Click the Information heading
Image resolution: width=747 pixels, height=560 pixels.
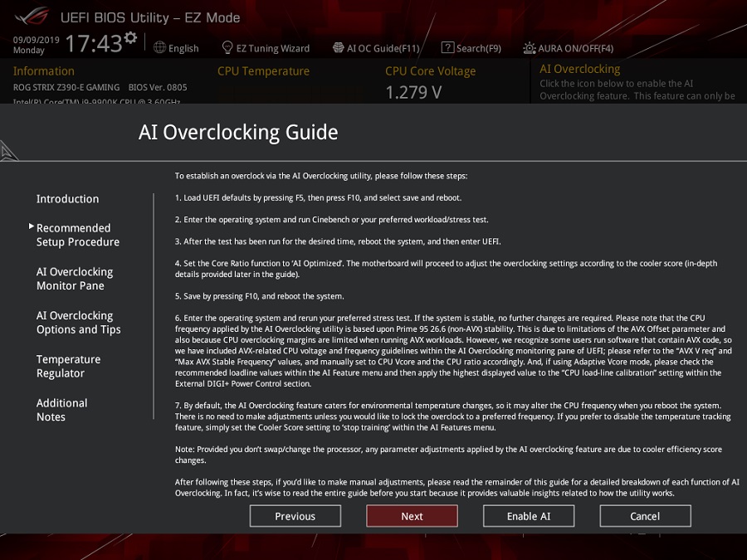coord(44,71)
